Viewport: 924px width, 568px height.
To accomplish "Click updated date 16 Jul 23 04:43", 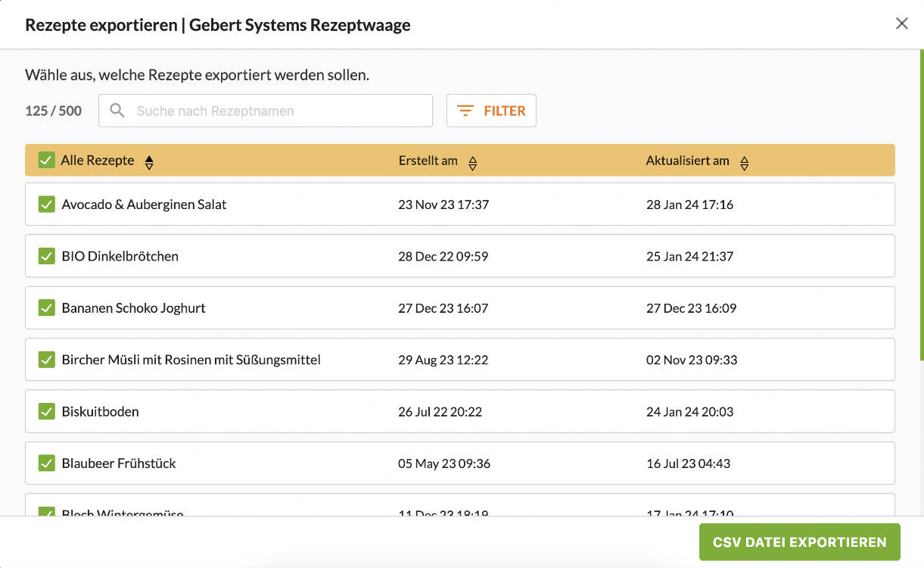I will tap(689, 463).
